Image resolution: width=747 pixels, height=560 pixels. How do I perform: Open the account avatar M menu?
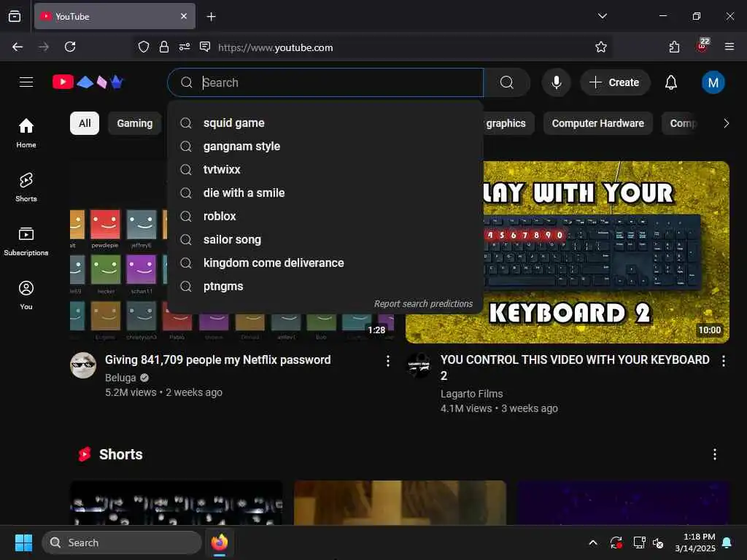pyautogui.click(x=713, y=82)
